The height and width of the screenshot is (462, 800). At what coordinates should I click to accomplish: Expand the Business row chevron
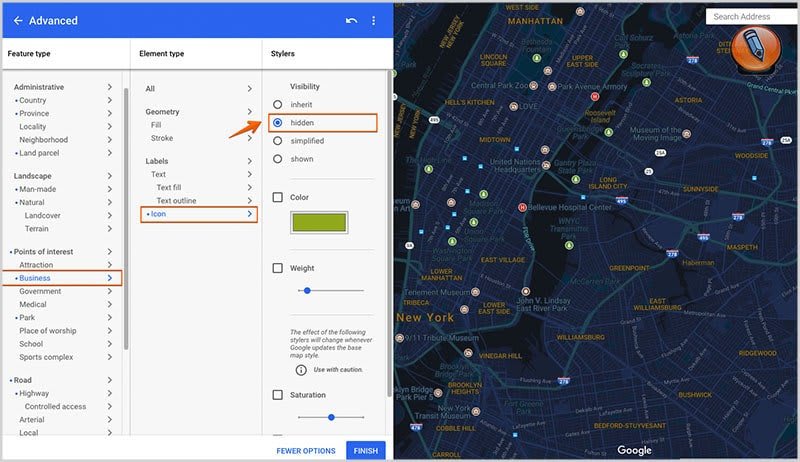tap(110, 278)
